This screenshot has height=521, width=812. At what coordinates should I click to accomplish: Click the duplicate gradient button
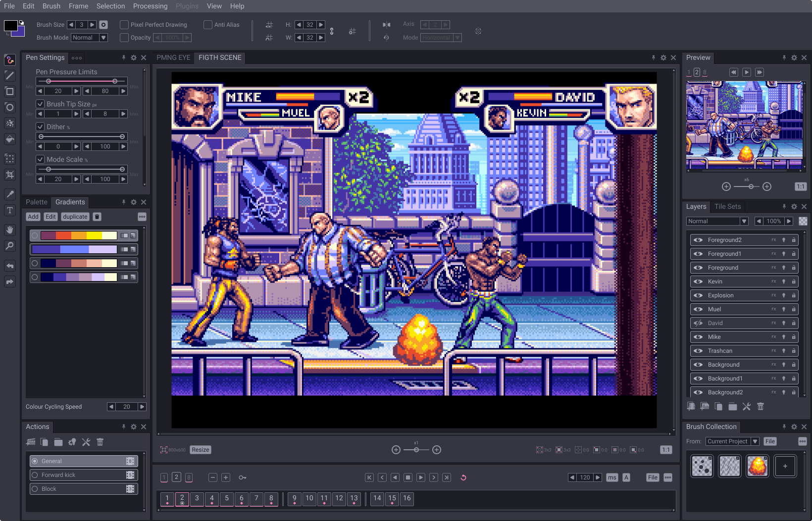(75, 217)
